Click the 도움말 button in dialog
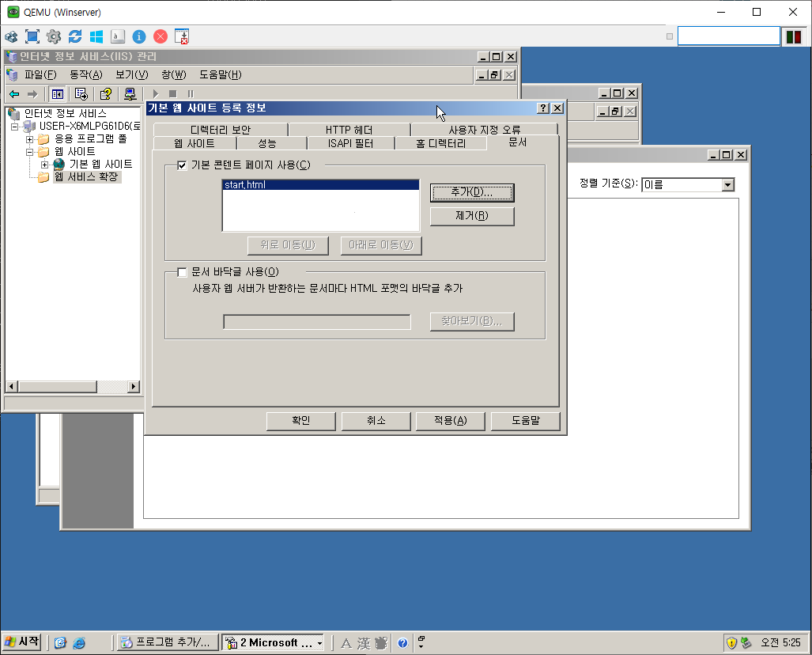 click(x=526, y=421)
